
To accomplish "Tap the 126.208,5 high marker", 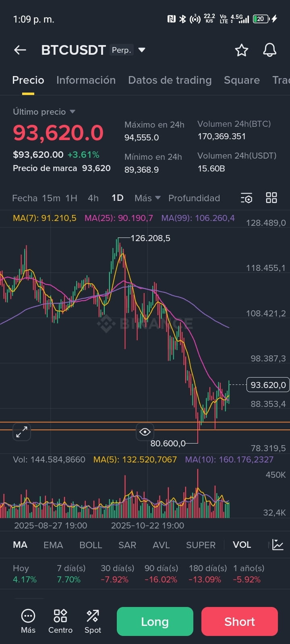I will pyautogui.click(x=150, y=238).
